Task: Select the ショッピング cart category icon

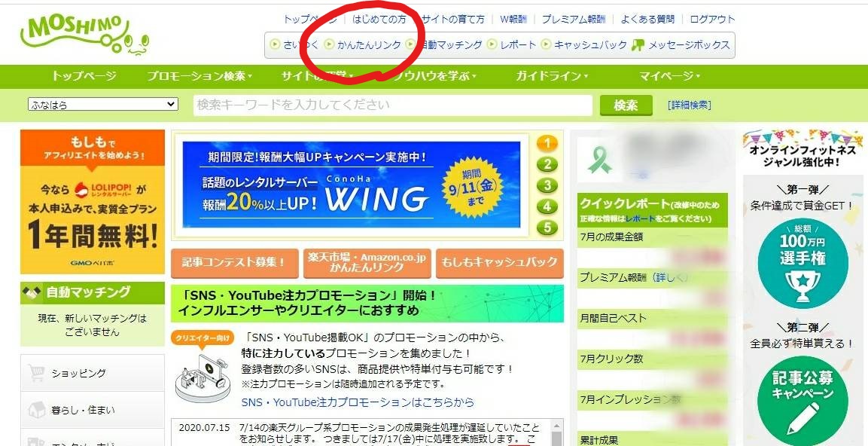Action: pos(36,371)
